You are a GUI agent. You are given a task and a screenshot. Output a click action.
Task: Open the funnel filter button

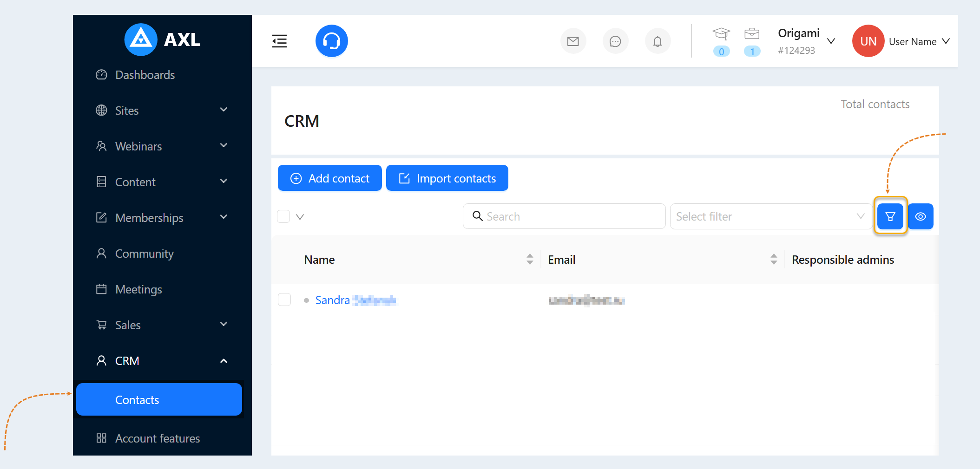[890, 216]
